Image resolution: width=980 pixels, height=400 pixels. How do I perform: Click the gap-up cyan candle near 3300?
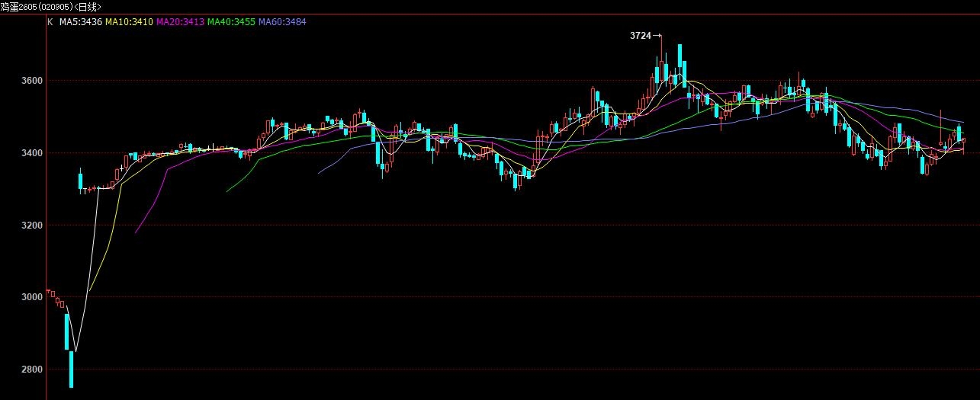pyautogui.click(x=80, y=181)
